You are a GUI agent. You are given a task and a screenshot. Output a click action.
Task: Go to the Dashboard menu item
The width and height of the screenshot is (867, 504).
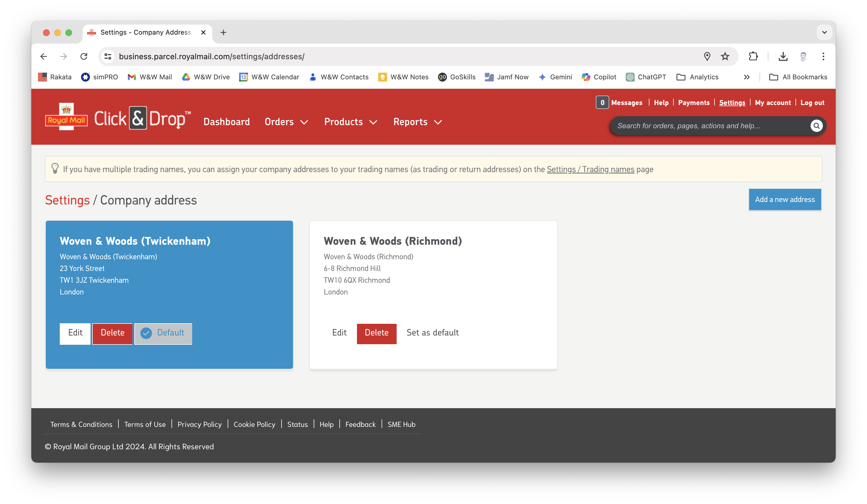[x=226, y=122]
